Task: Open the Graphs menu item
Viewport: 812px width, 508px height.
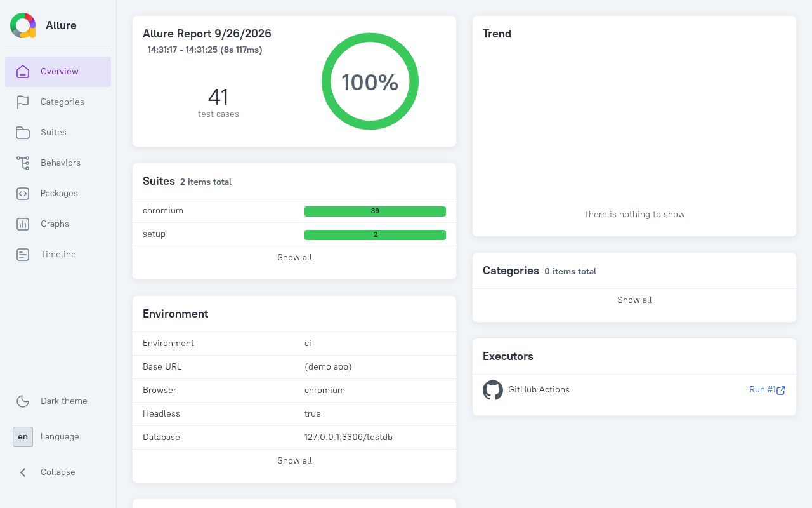Action: [x=58, y=224]
